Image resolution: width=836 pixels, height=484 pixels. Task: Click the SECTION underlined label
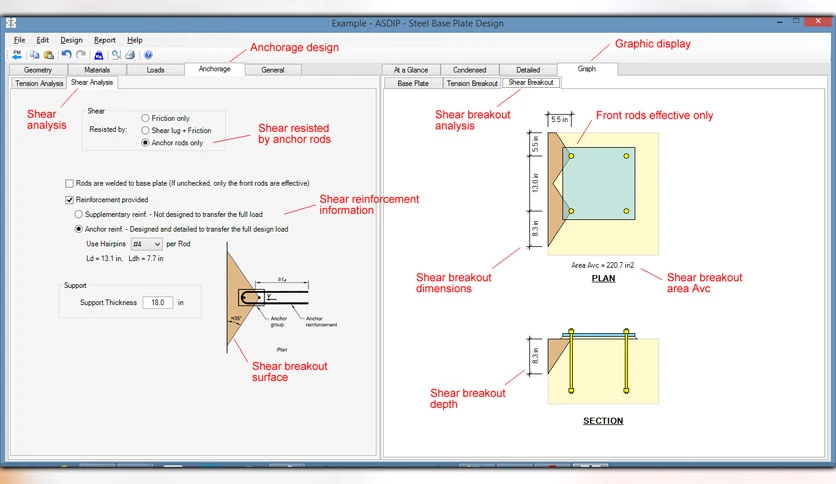tap(603, 421)
